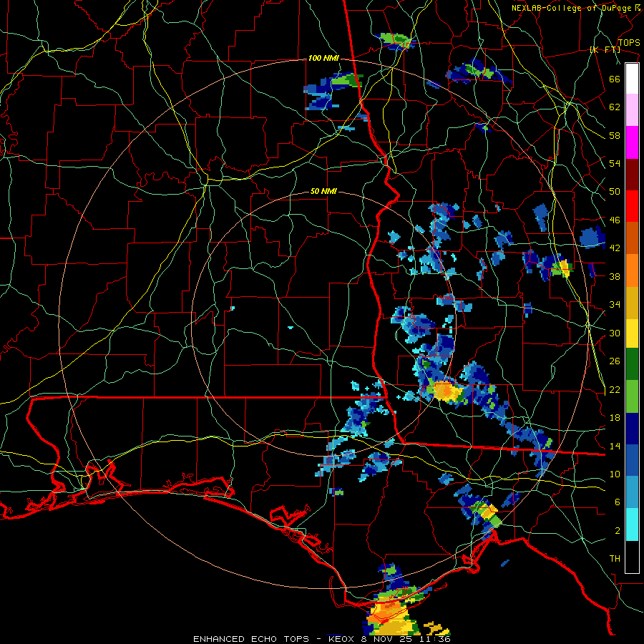Click the "2" legend value

(618, 531)
